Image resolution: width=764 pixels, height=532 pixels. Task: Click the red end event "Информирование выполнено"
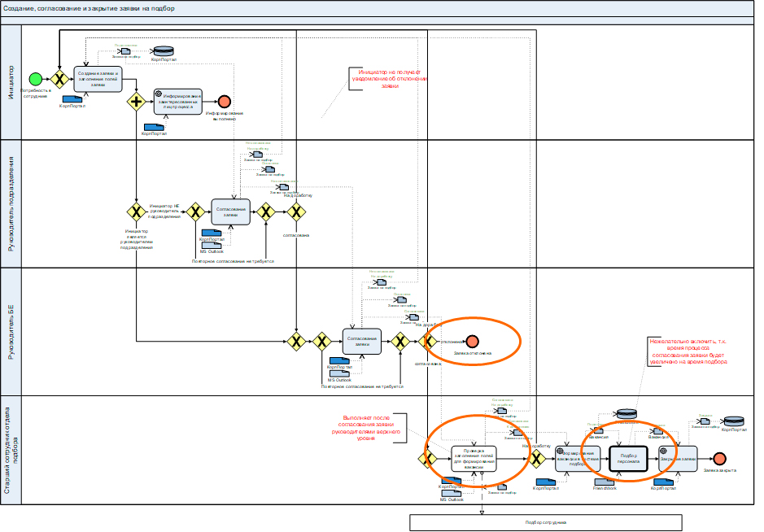tap(224, 102)
